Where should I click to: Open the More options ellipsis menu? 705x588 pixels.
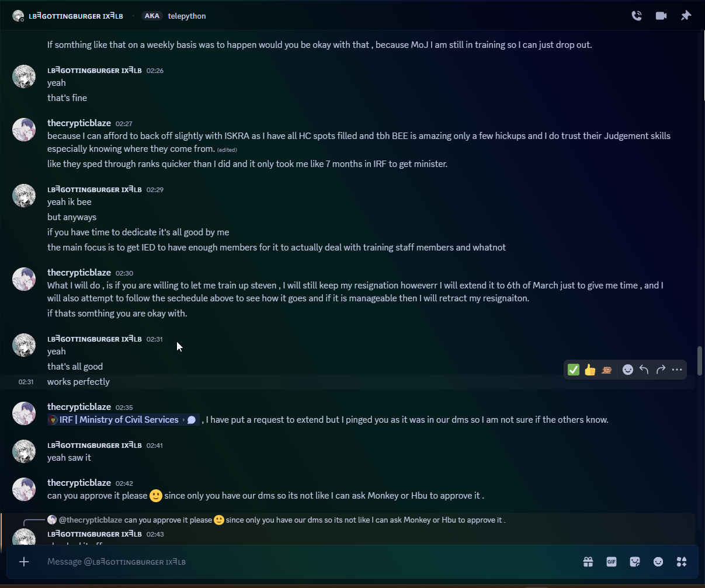pyautogui.click(x=677, y=370)
